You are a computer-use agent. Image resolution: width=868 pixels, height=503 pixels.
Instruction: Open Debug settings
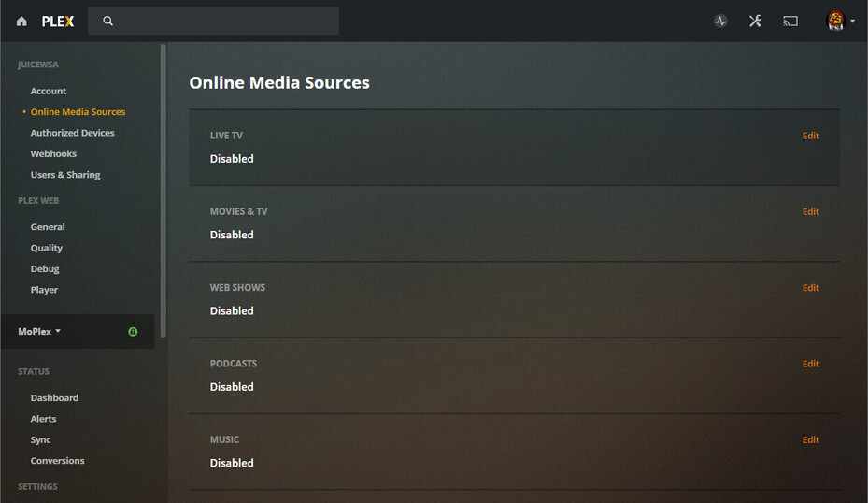45,268
